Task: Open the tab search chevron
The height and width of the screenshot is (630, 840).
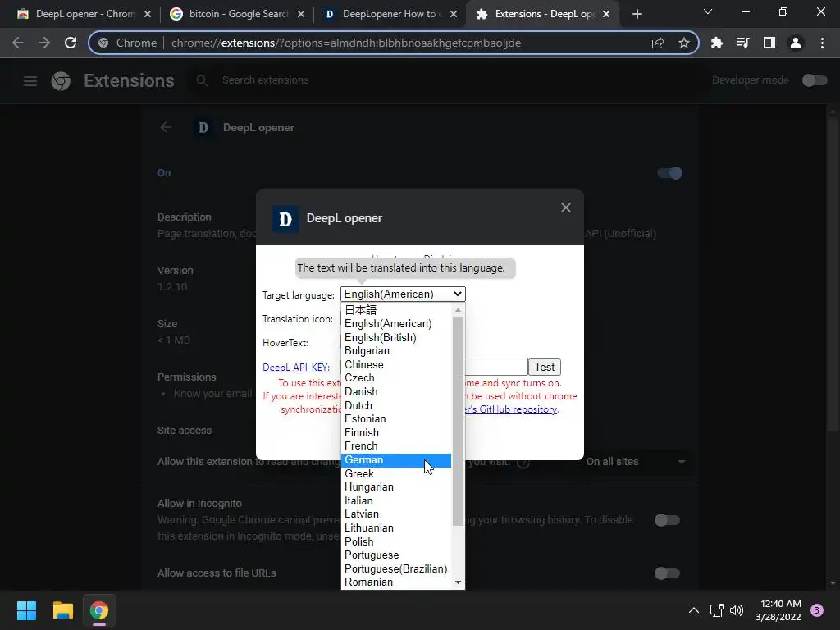Action: tap(708, 11)
